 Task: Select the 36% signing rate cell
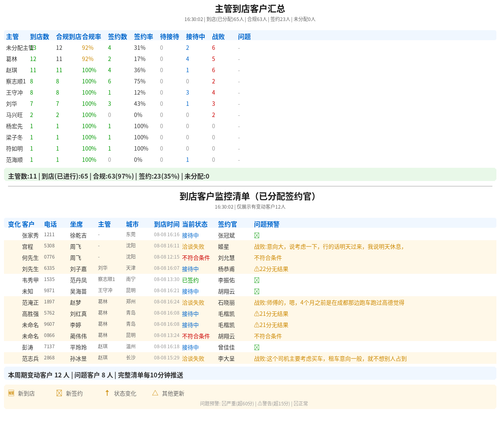tap(140, 70)
